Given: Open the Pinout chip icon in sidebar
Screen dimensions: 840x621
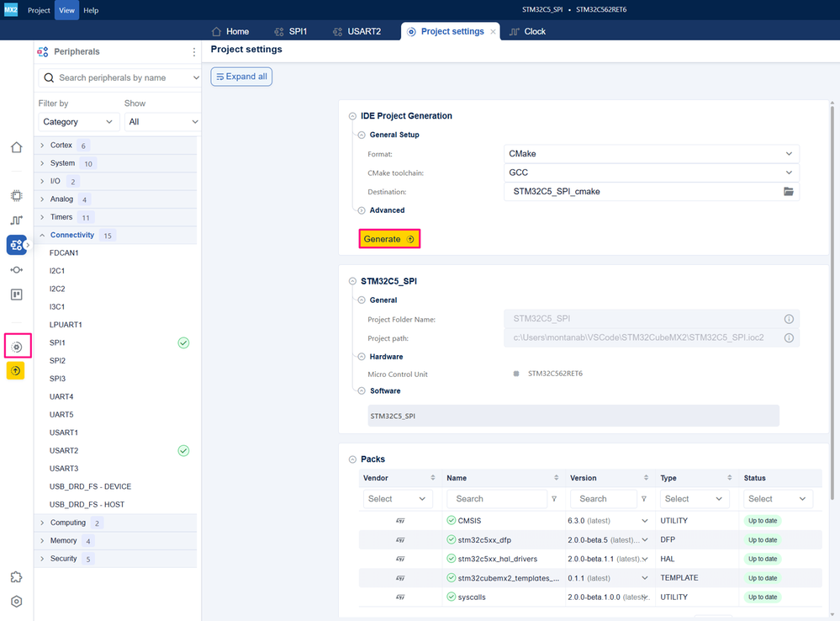Looking at the screenshot, I should (x=17, y=196).
